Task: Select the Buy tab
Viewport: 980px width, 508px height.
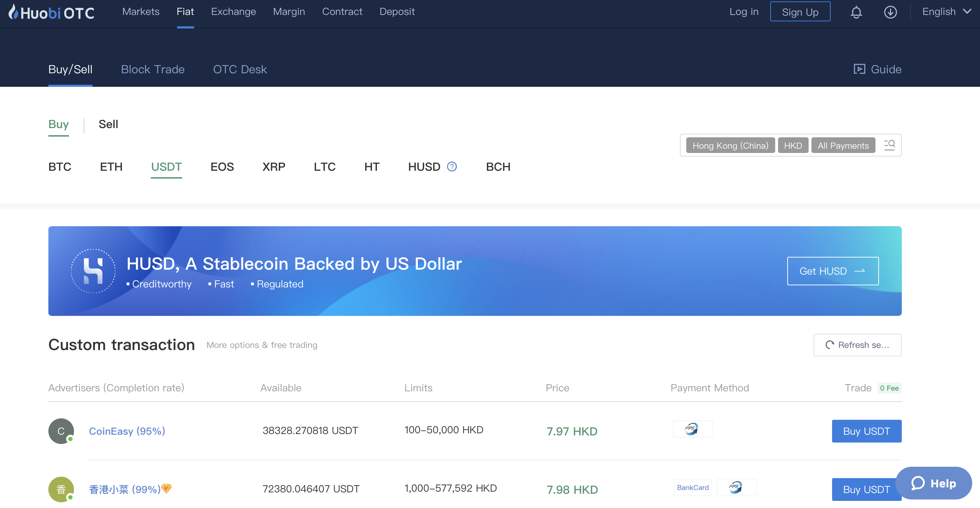Action: (58, 124)
